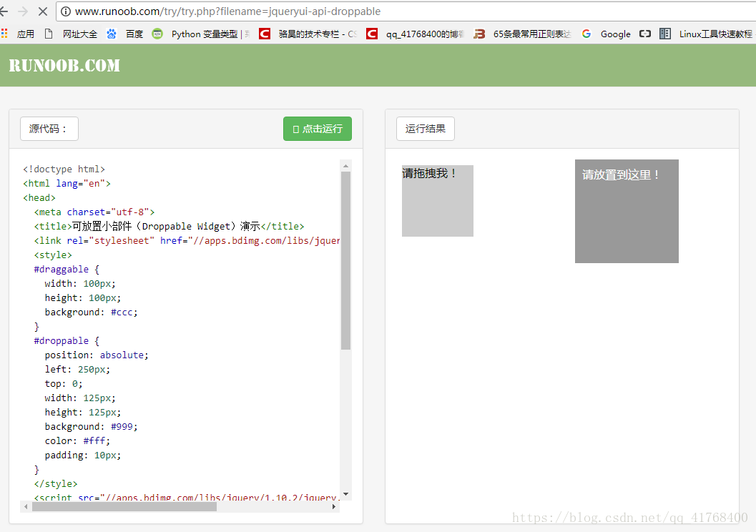Click the code editor vertical scrollbar thumb

[345, 260]
